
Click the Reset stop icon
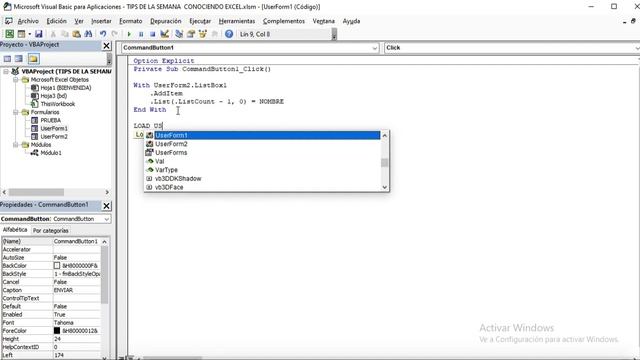[x=152, y=34]
